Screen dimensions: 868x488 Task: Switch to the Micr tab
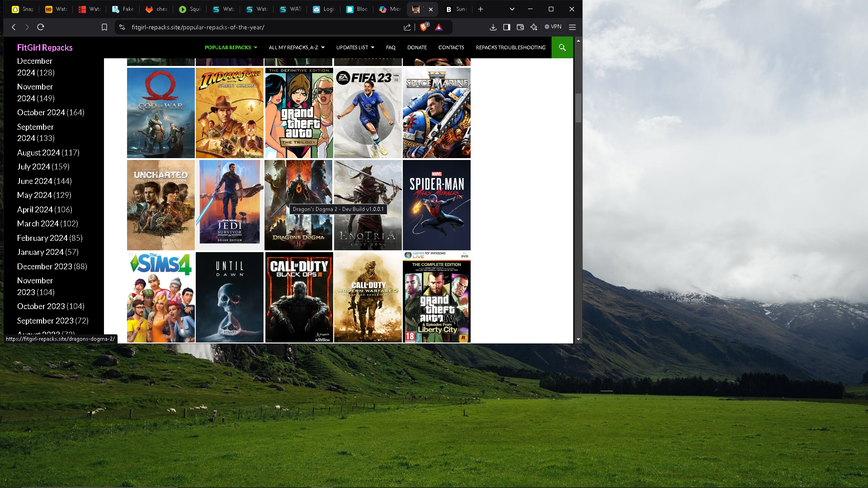pos(391,9)
